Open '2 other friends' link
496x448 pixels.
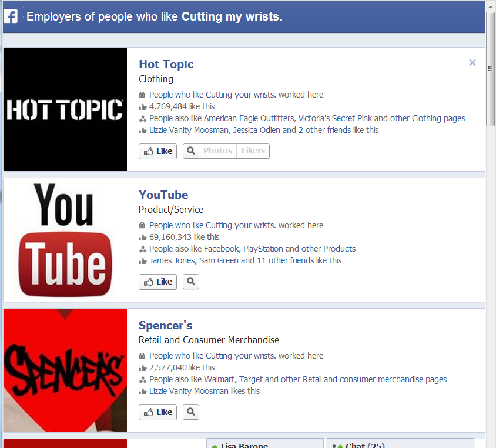point(324,130)
